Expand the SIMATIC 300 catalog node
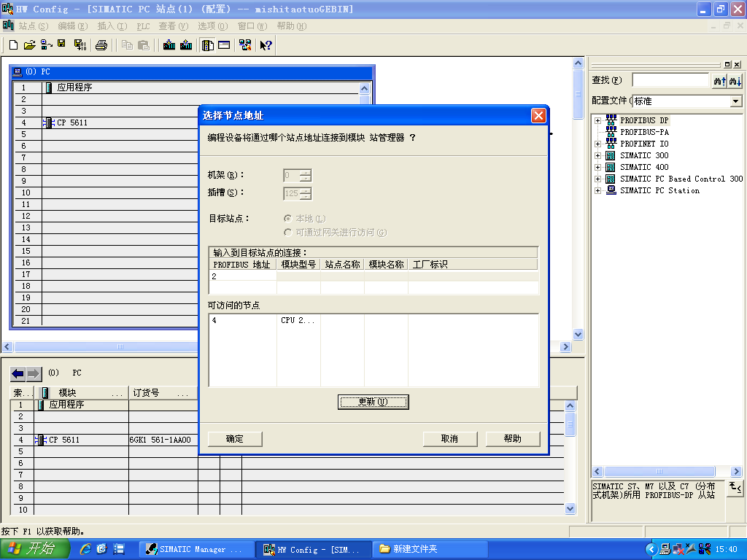747x560 pixels. click(x=598, y=156)
